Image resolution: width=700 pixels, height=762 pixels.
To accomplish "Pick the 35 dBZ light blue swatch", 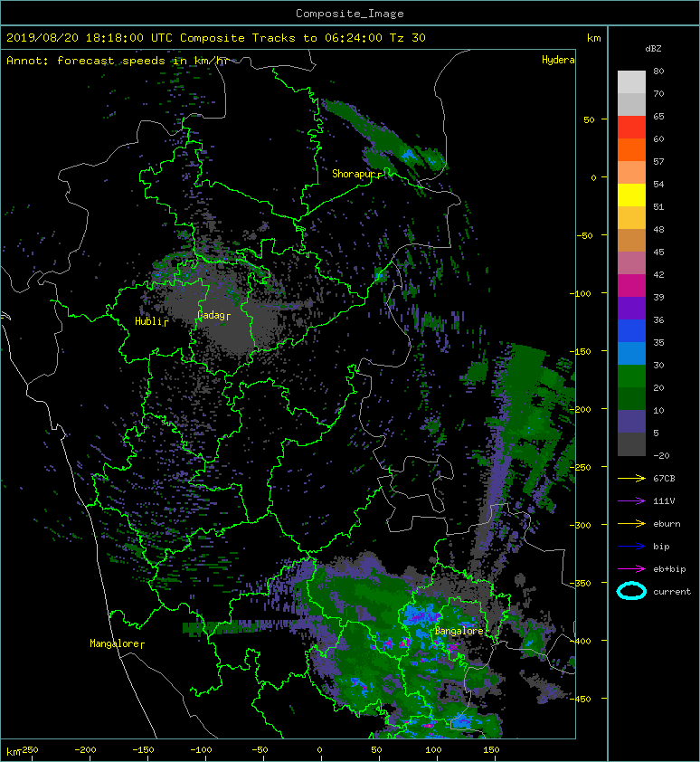I will click(631, 353).
